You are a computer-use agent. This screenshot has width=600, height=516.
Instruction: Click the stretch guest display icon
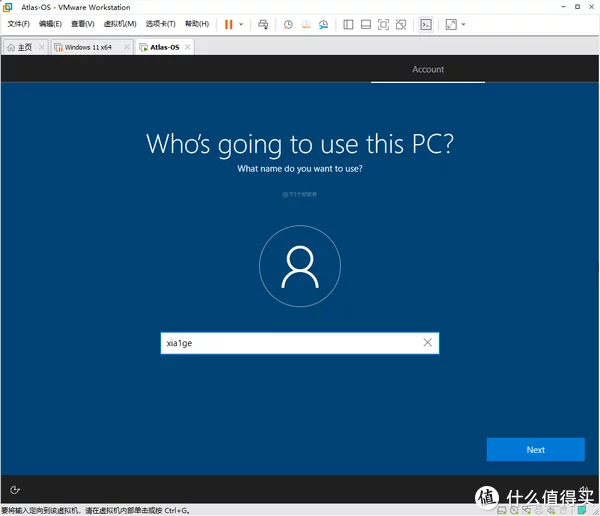pyautogui.click(x=451, y=24)
